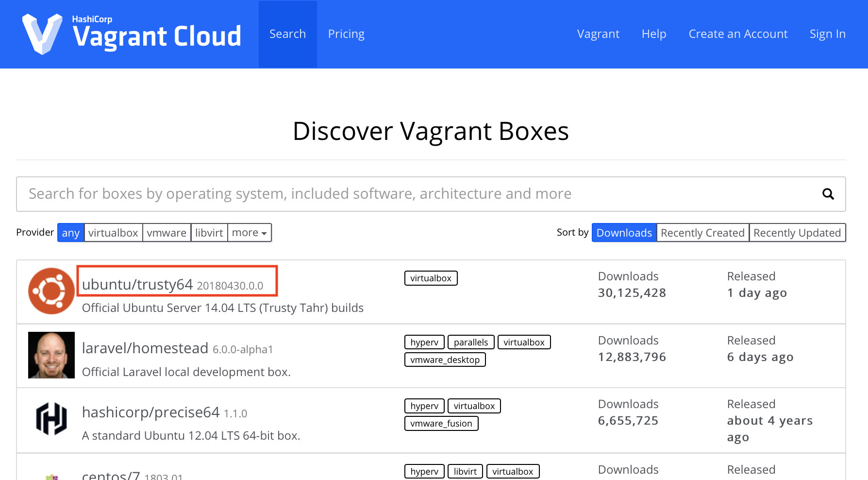Open the Help page
868x480 pixels.
click(x=654, y=34)
